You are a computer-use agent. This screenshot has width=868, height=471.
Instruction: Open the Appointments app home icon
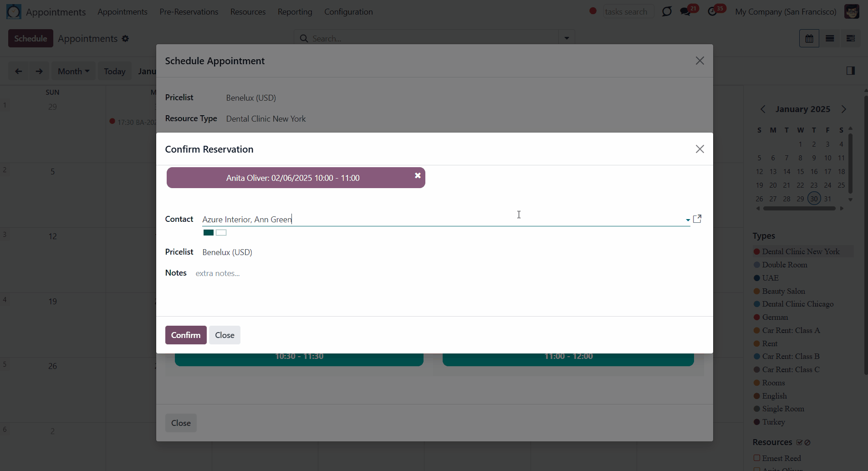pyautogui.click(x=14, y=11)
